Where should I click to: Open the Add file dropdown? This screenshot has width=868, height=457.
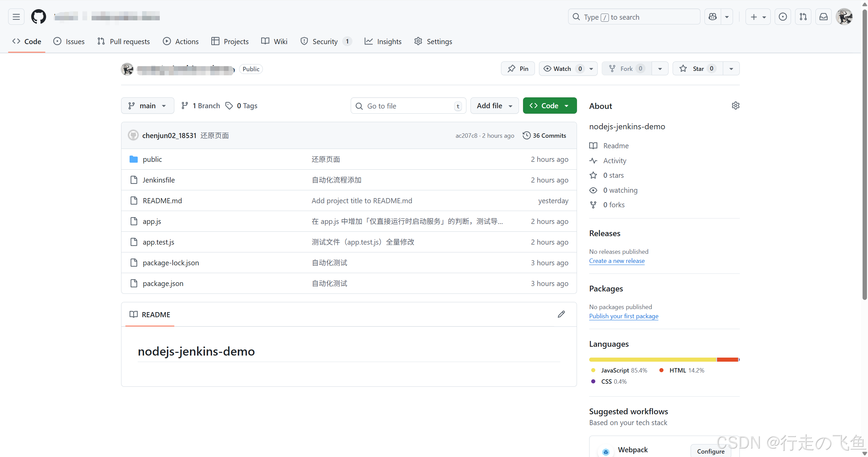coord(494,106)
